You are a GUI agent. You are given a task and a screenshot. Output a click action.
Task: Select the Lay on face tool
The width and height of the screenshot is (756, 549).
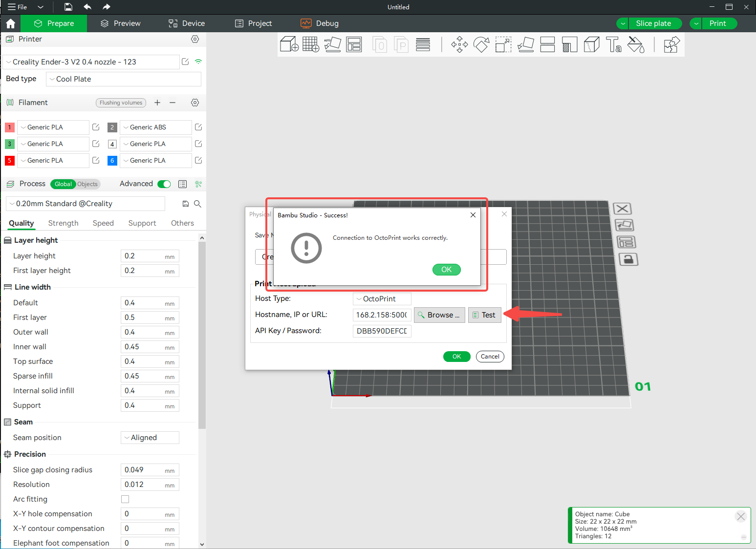point(525,44)
